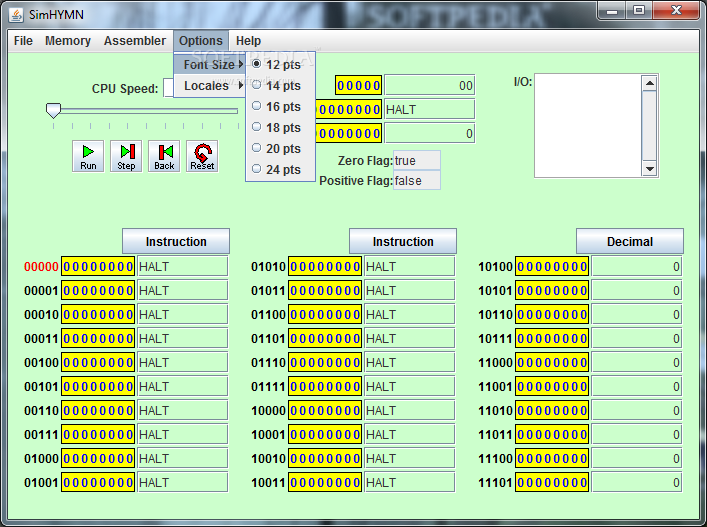The height and width of the screenshot is (527, 707).
Task: Click the CPU Speed slider track
Action: 147,110
